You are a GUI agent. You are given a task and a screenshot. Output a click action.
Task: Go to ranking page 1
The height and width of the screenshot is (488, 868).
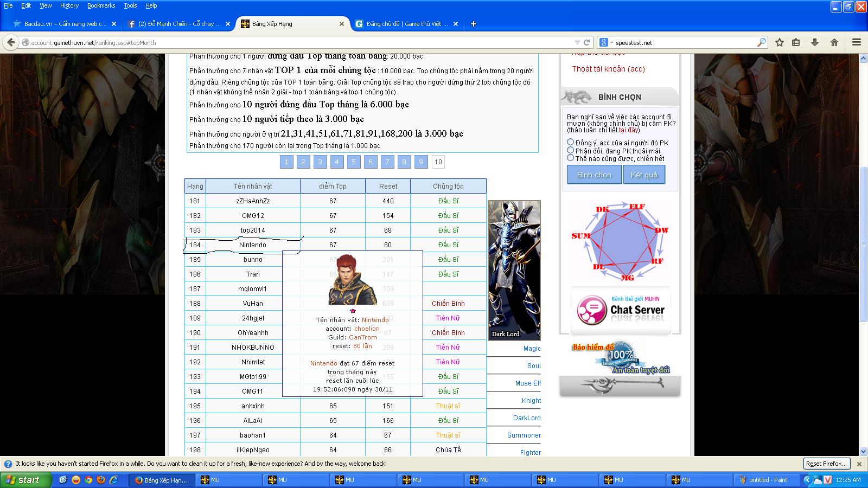(x=286, y=162)
